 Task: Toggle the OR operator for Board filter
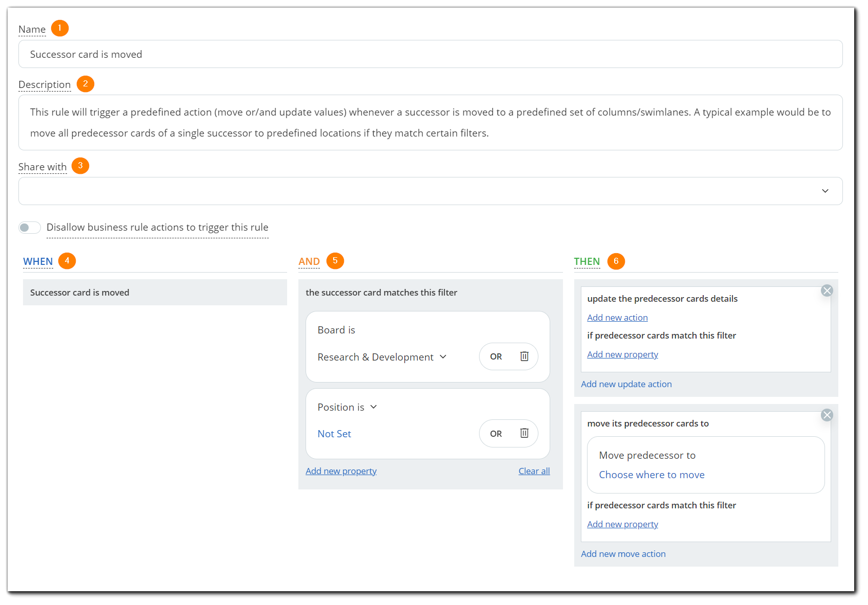(495, 356)
